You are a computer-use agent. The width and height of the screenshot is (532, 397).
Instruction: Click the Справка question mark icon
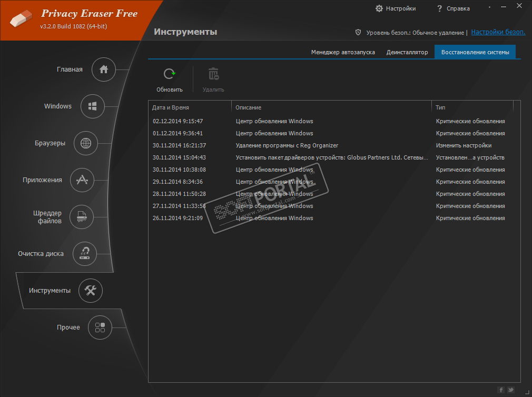(x=439, y=8)
